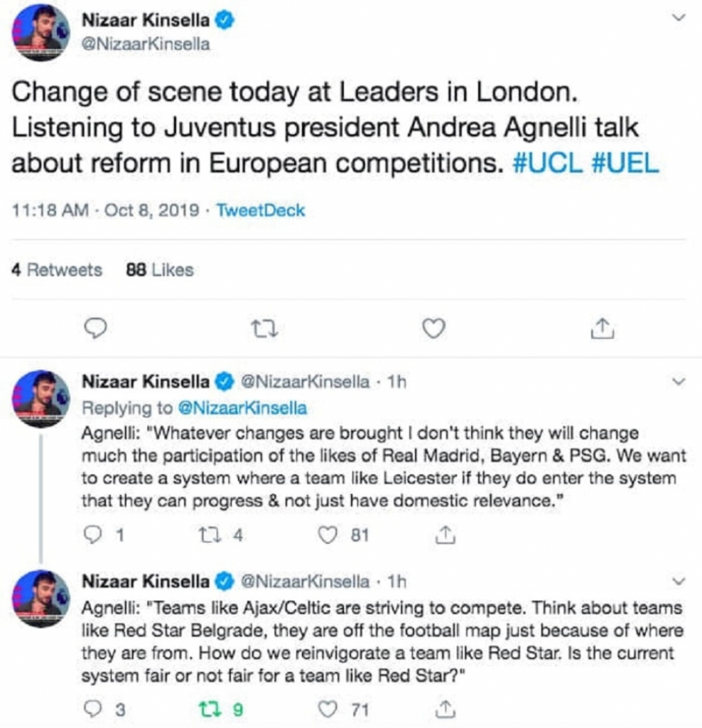The image size is (702, 728).
Task: Share the main tweet via share icon
Action: click(602, 327)
